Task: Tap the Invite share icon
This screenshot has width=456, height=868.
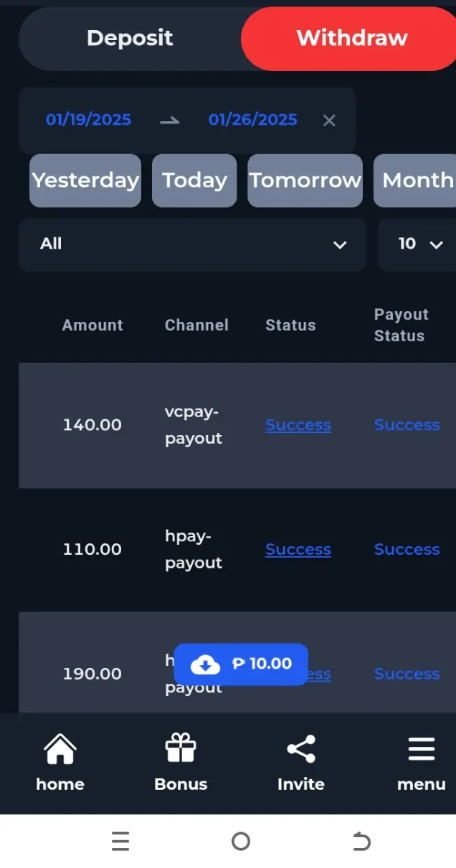Action: 301,749
